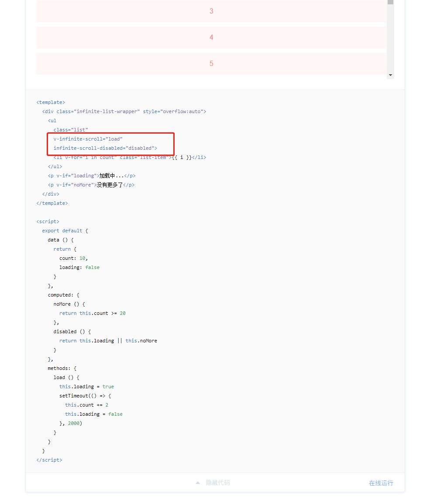The height and width of the screenshot is (504, 437).
Task: Click list item numbered 3
Action: tap(211, 11)
